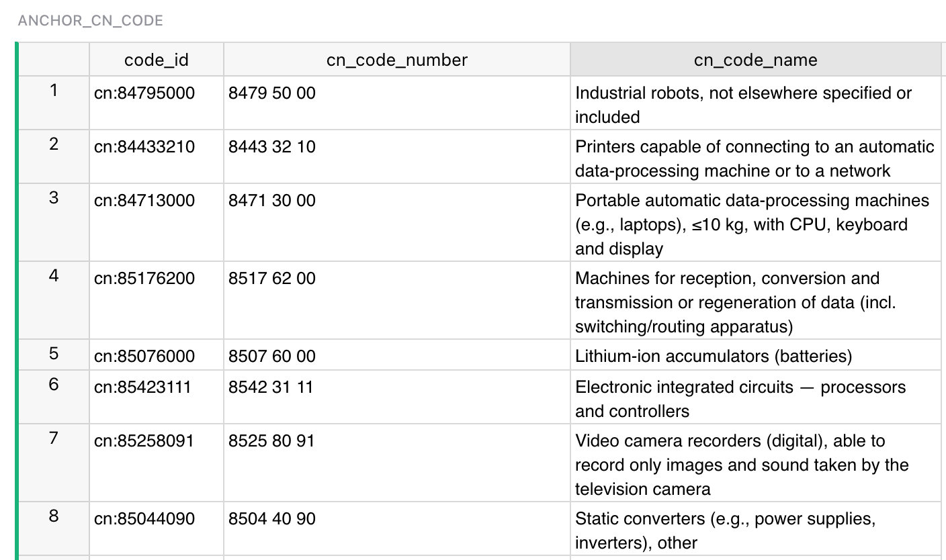The height and width of the screenshot is (560, 946).
Task: Click the row 5 number cell
Action: [54, 354]
